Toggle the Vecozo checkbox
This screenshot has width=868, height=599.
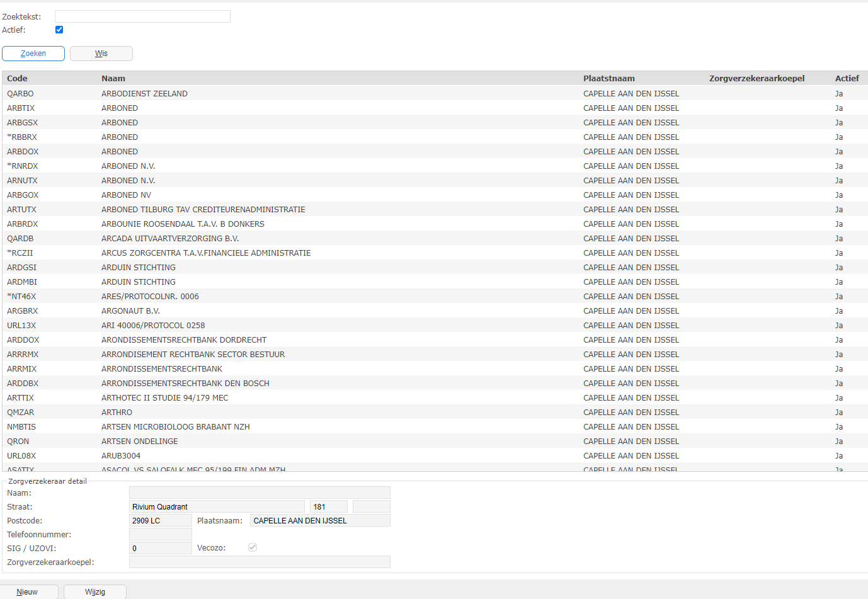[253, 547]
